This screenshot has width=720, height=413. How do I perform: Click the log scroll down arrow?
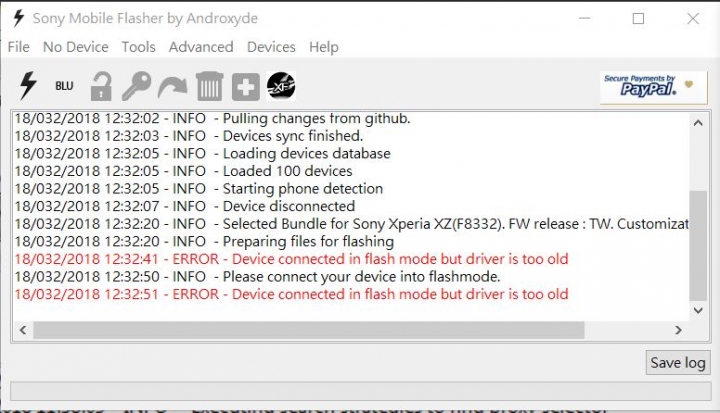tap(698, 311)
